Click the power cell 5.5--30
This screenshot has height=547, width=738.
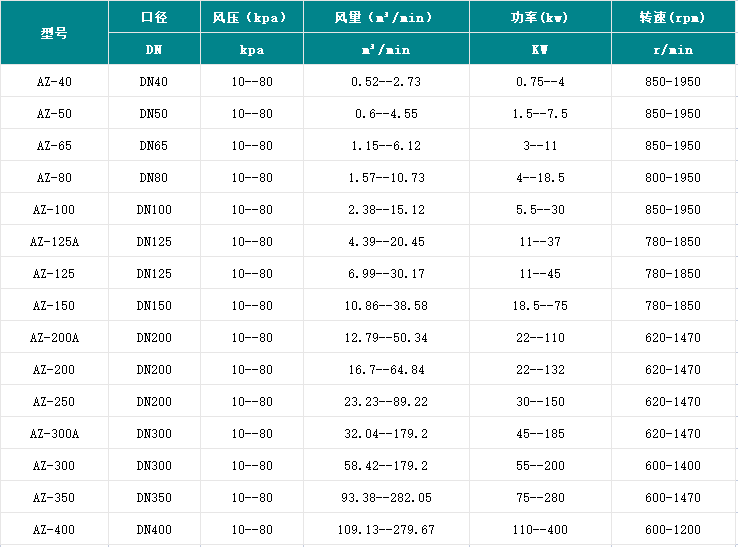539,210
